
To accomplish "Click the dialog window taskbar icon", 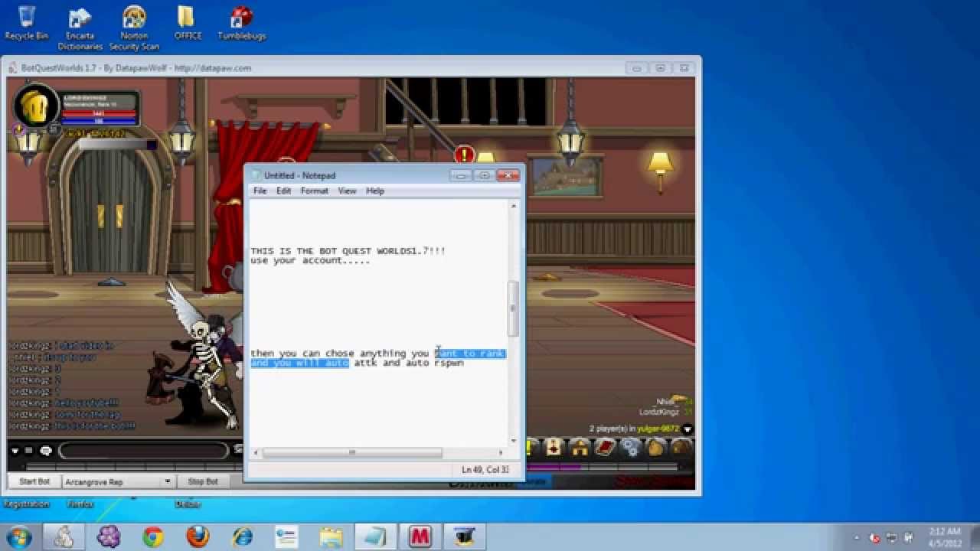I will 286,536.
